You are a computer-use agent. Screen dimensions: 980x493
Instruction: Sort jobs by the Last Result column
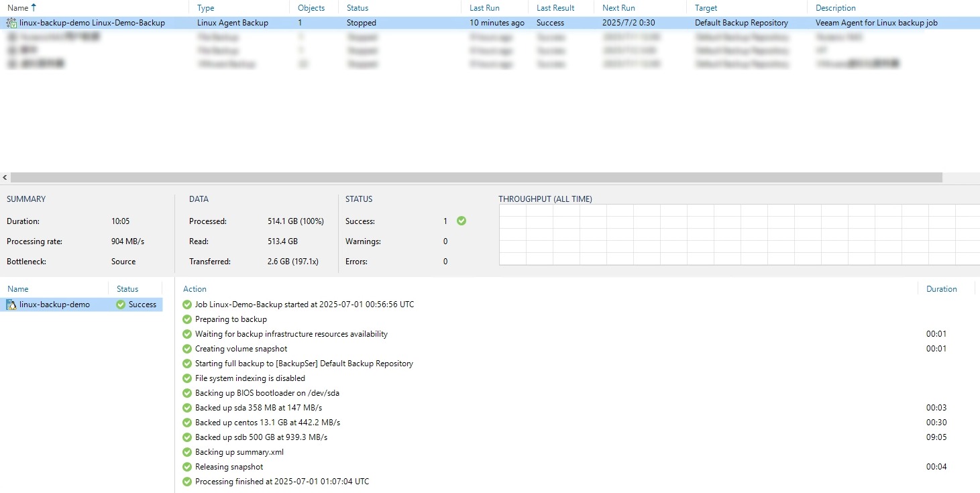pyautogui.click(x=555, y=8)
